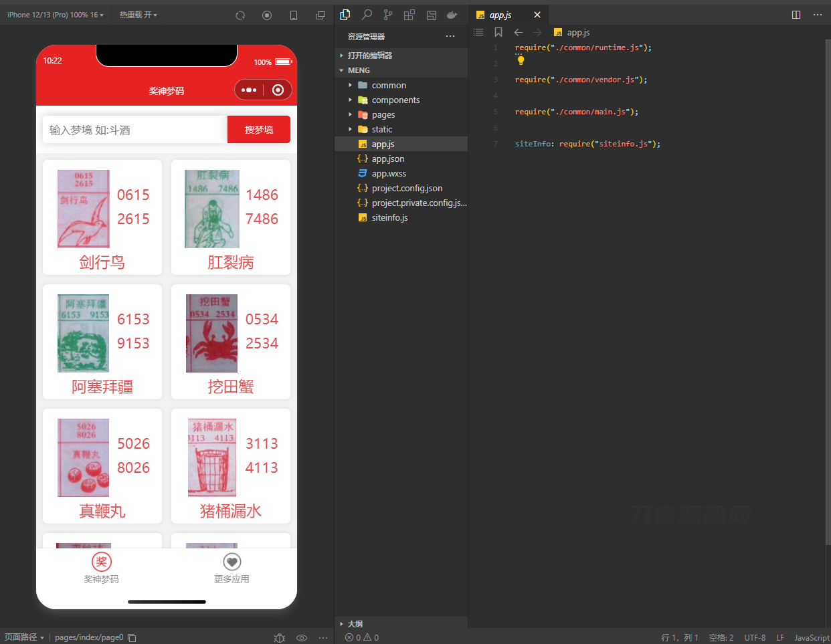Expand the 大纲 outline section

(x=401, y=623)
